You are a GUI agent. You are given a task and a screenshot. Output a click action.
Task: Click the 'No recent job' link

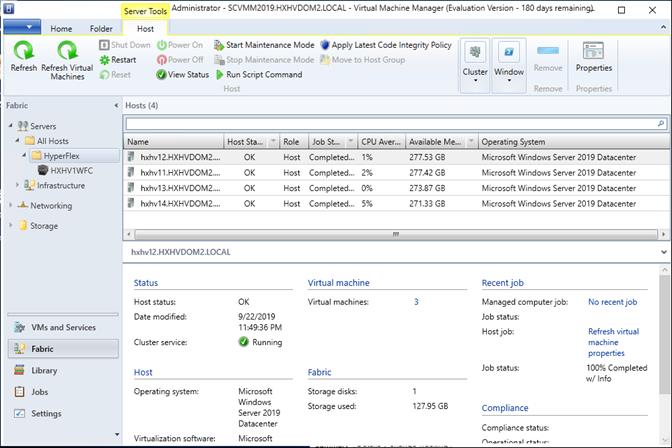[612, 302]
